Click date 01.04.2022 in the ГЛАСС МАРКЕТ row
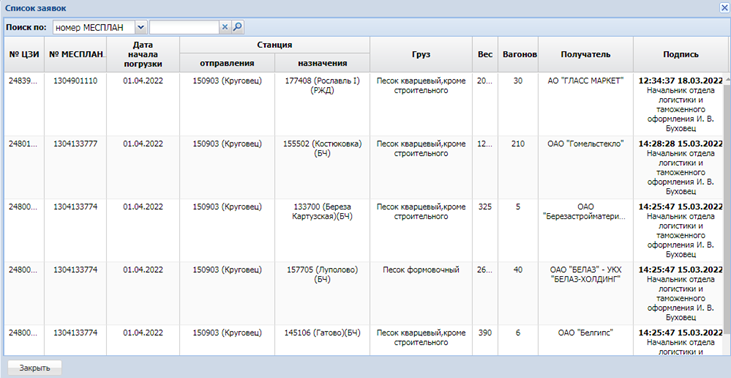This screenshot has height=378, width=731. click(143, 81)
